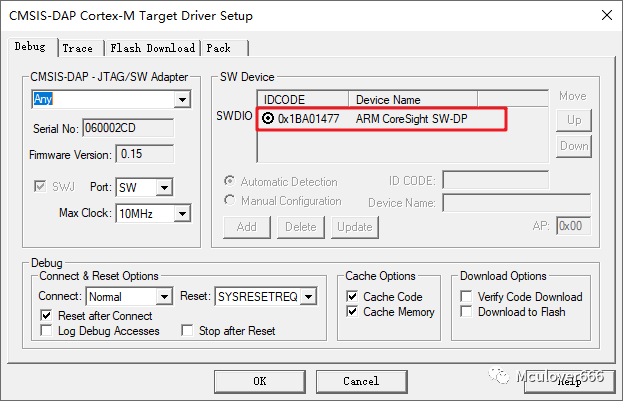Click the AP field showing 0x00
The height and width of the screenshot is (401, 623).
coord(573,226)
